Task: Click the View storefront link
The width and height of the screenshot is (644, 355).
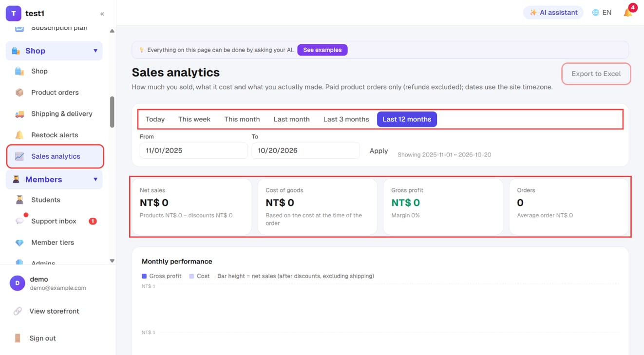Action: pyautogui.click(x=54, y=311)
